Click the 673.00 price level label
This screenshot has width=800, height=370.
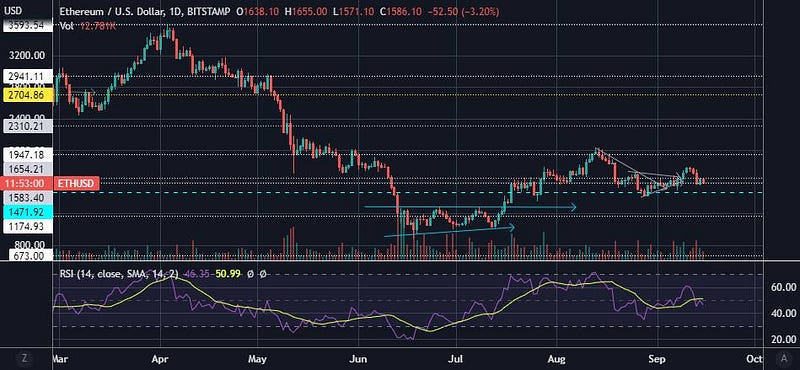(x=28, y=256)
